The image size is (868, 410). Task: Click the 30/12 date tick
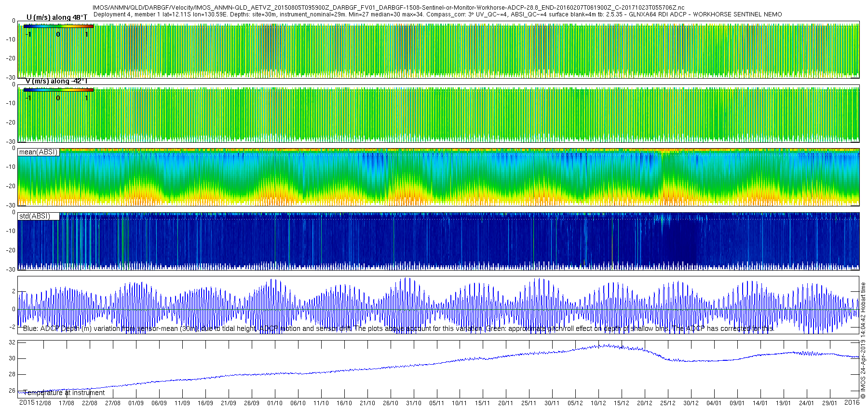(691, 403)
